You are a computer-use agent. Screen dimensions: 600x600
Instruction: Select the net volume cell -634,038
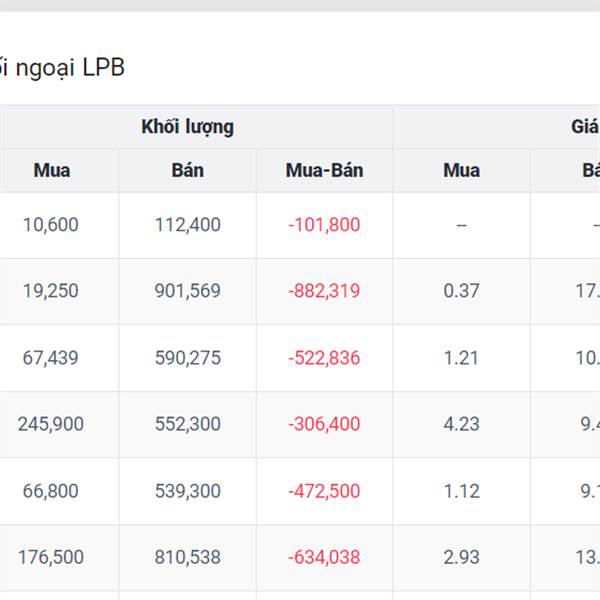pyautogui.click(x=324, y=557)
